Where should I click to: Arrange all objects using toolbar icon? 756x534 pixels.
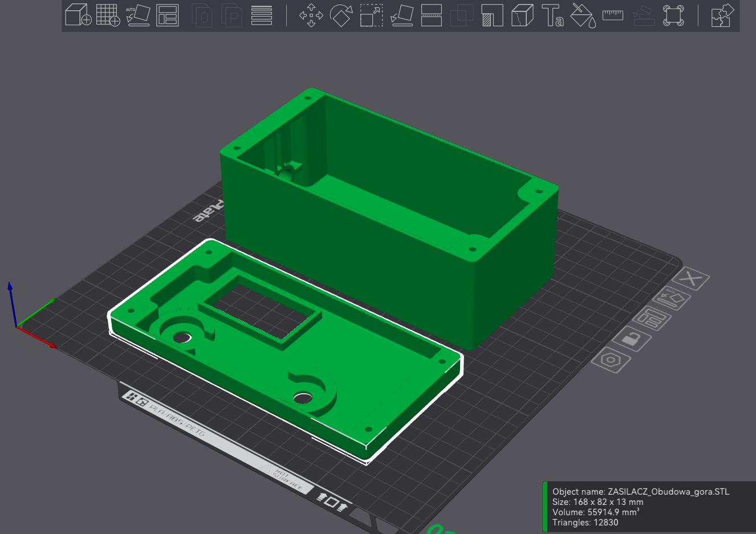click(x=168, y=15)
